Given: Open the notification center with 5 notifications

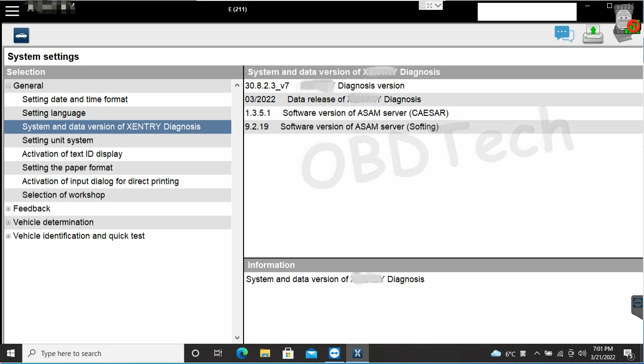Looking at the screenshot, I should 628,354.
